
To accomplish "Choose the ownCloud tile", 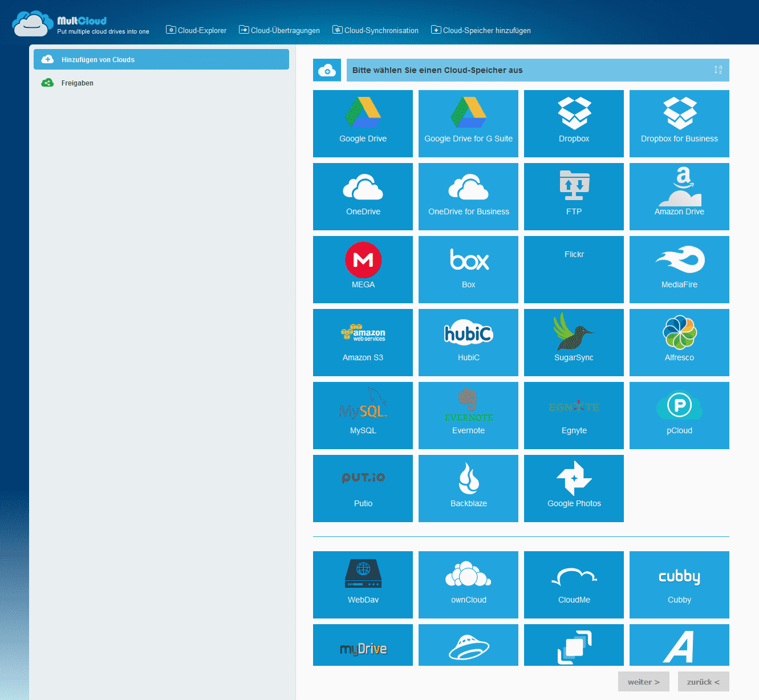I will pyautogui.click(x=468, y=585).
